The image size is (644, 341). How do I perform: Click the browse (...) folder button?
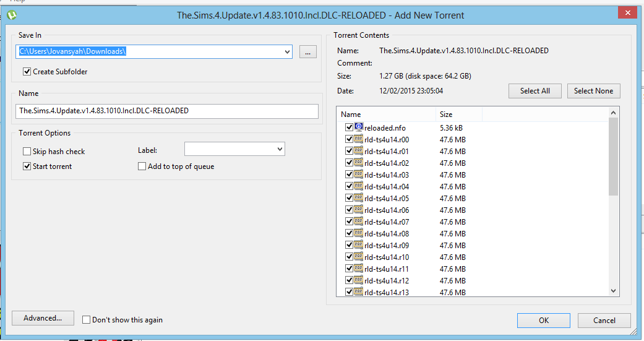[307, 52]
